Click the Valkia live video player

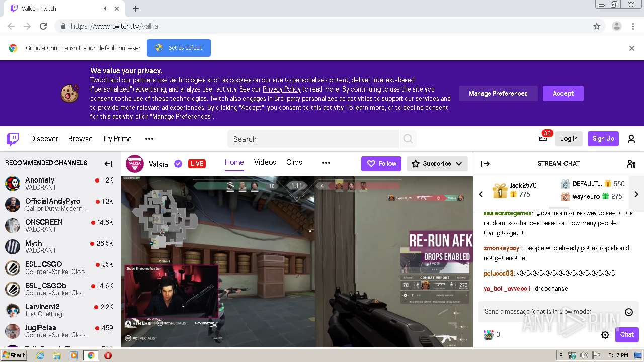[x=297, y=261]
